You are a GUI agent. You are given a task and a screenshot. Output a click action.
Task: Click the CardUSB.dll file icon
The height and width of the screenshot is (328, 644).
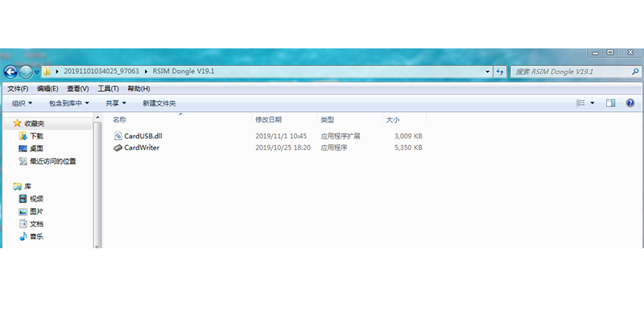(118, 136)
